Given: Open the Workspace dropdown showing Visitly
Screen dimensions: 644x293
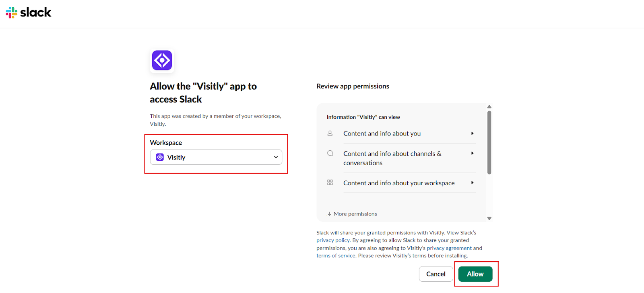Looking at the screenshot, I should [x=216, y=157].
